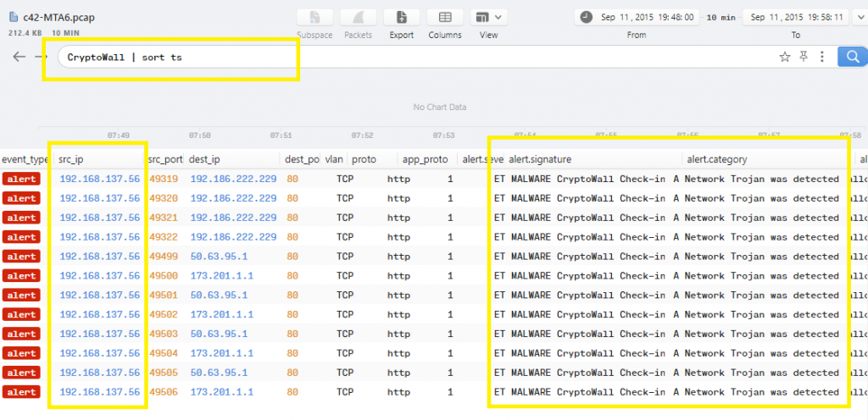Viewport: 868px width, 420px height.
Task: Star the current query as favorite
Action: [784, 57]
